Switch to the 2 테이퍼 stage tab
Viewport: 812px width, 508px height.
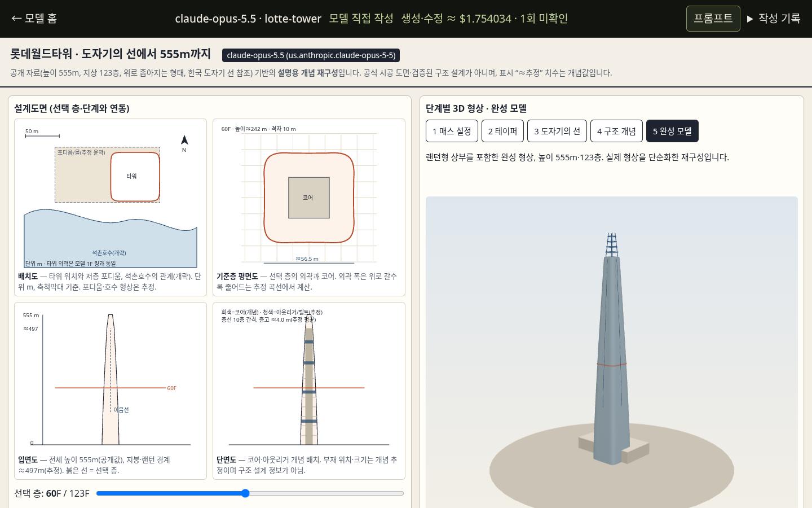(x=502, y=131)
